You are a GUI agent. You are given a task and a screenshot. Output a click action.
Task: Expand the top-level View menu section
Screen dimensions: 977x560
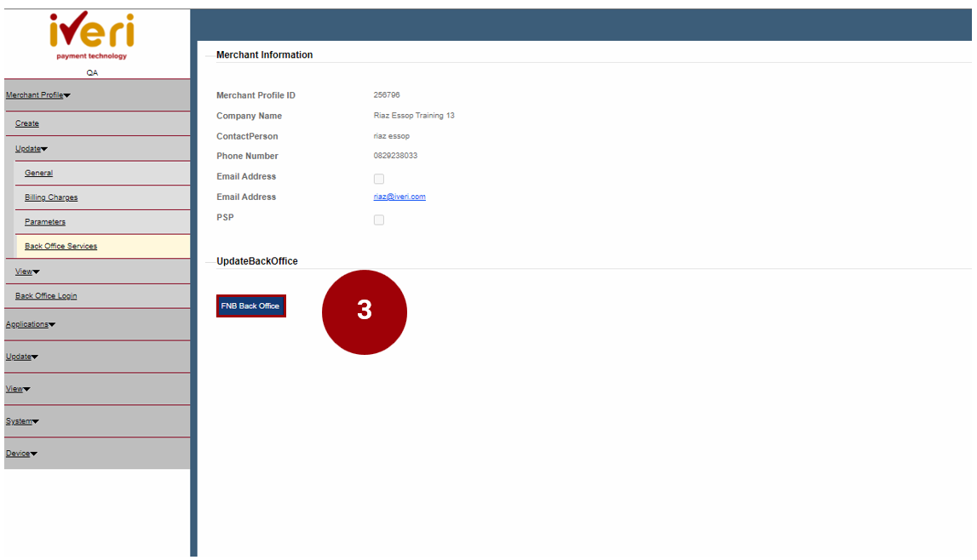point(18,389)
